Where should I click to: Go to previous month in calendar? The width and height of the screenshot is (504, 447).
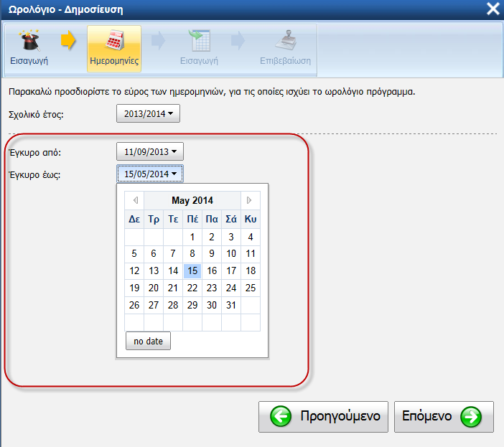[134, 200]
